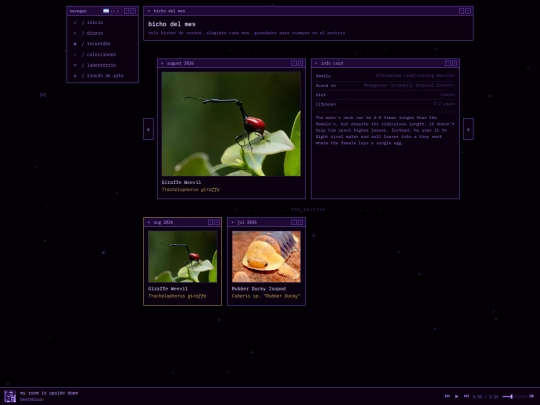
Task: Show the previous bicho with left arrow
Action: coord(148,129)
